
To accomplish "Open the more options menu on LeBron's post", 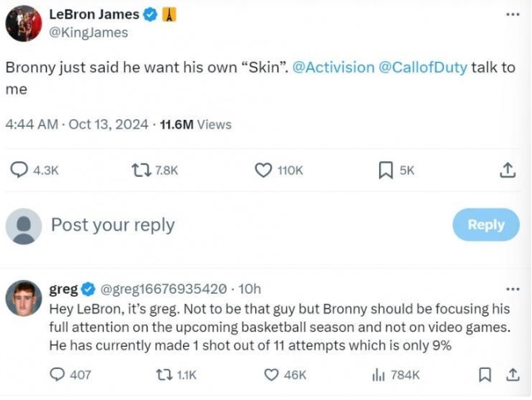I will [513, 15].
